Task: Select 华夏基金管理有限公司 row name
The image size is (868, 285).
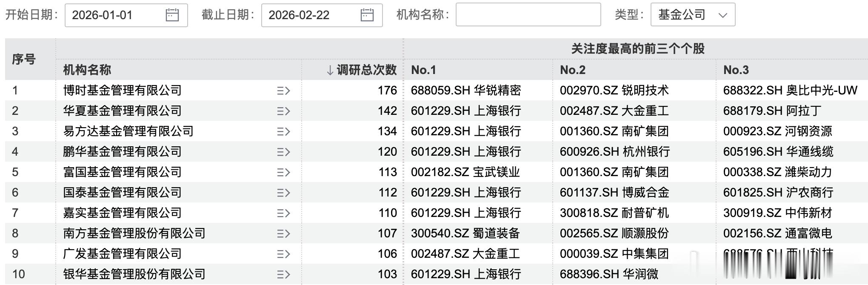Action: click(x=122, y=111)
